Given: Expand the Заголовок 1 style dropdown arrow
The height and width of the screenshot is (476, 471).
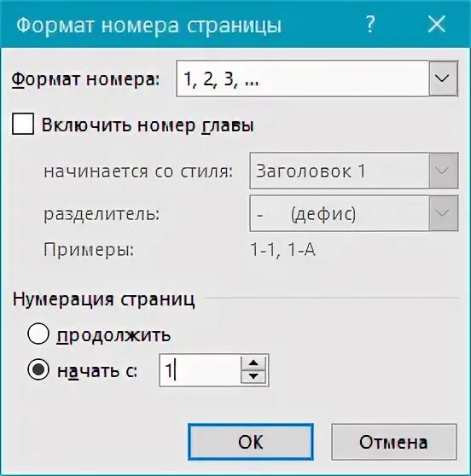Looking at the screenshot, I should point(443,171).
